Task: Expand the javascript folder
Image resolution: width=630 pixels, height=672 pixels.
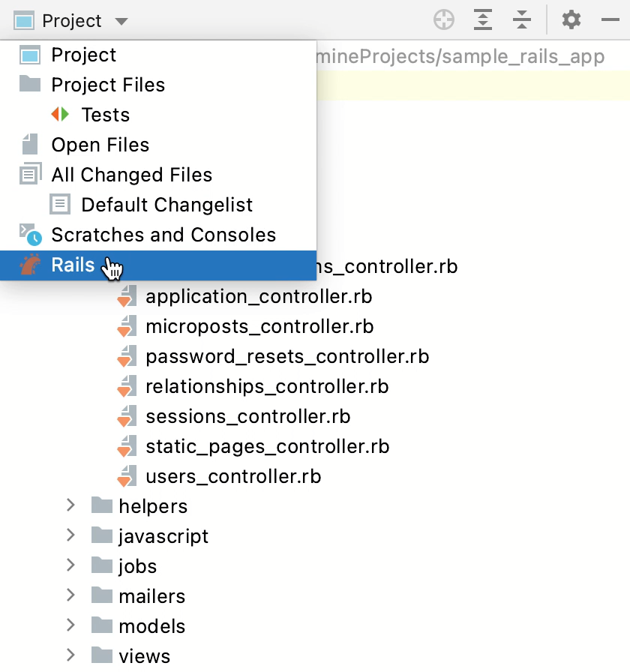Action: [70, 535]
